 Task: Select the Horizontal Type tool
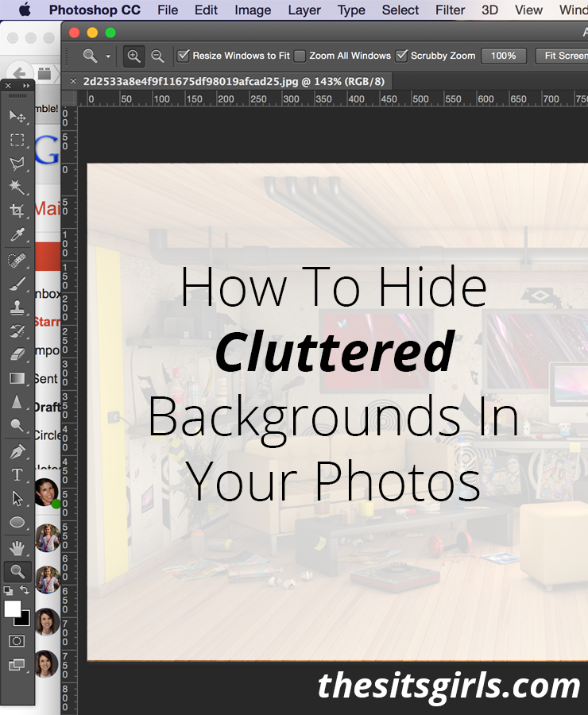(x=17, y=475)
